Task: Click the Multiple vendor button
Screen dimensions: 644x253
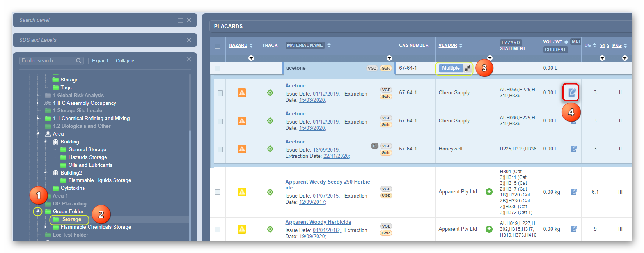Action: click(x=451, y=68)
